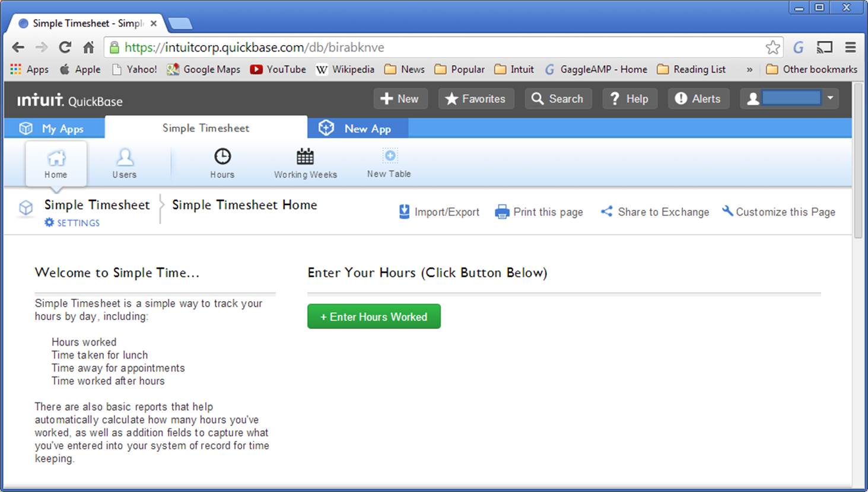Open browser home page icon

(88, 47)
